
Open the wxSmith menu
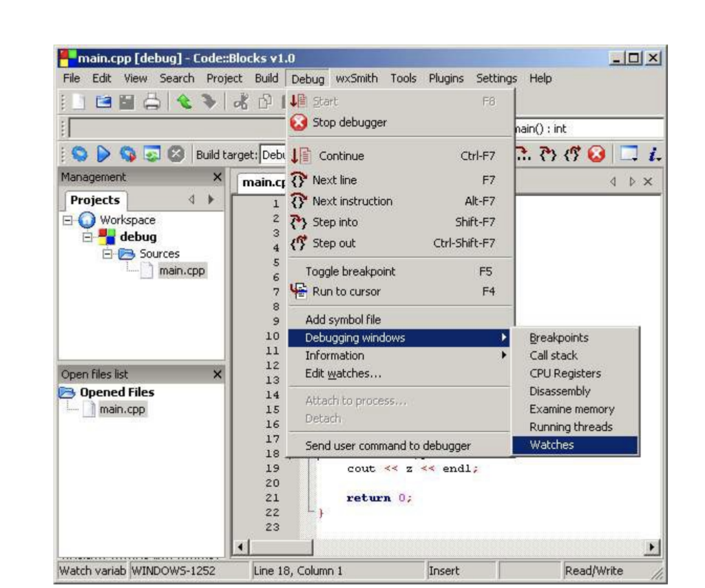click(x=357, y=78)
